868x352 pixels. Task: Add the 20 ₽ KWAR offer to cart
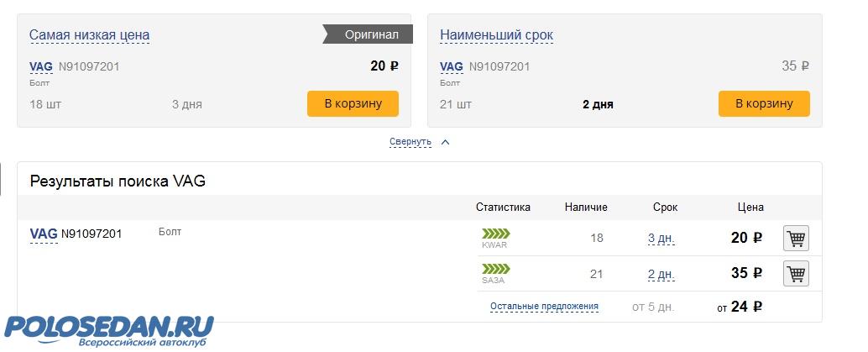click(x=796, y=239)
